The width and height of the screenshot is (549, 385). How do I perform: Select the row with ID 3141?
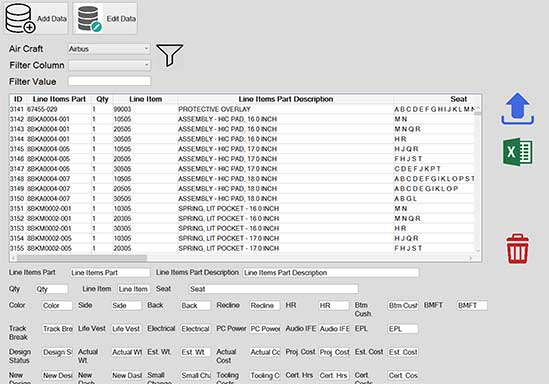point(242,109)
